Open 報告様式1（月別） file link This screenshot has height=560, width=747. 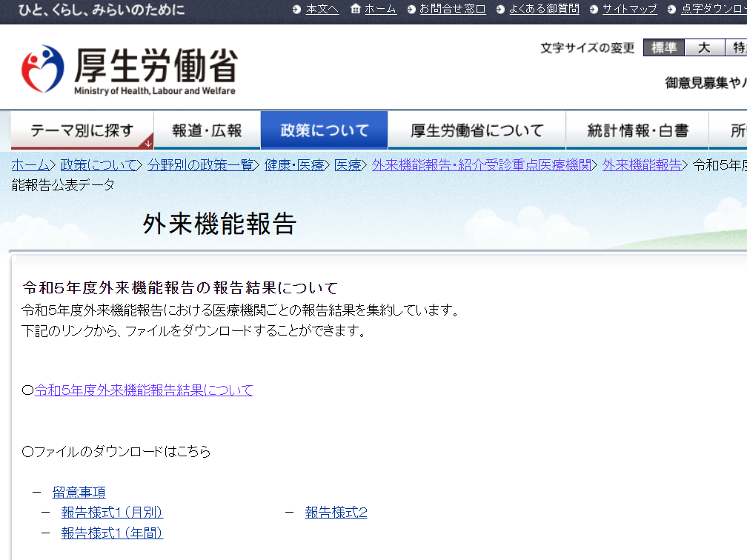(112, 512)
